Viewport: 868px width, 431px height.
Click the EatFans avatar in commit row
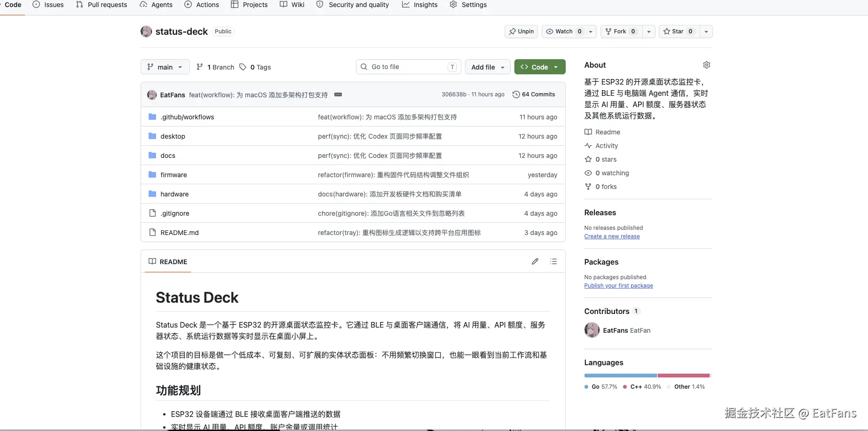(152, 94)
